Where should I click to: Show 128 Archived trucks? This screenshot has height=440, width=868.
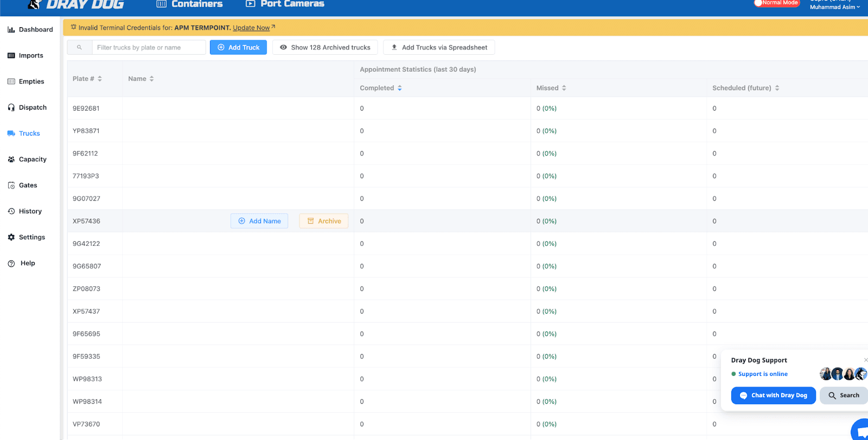pos(325,48)
